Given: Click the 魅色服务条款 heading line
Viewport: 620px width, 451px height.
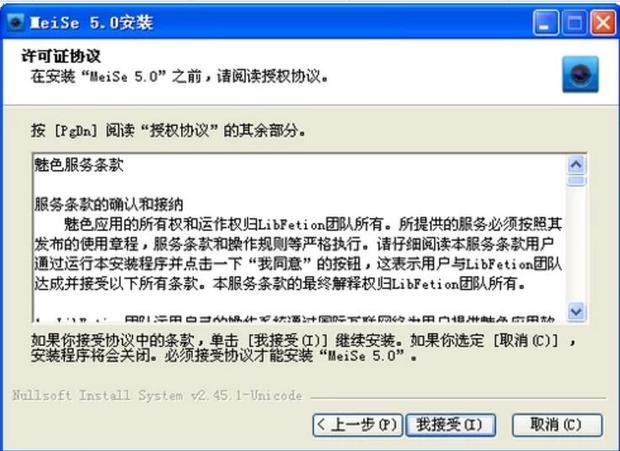Looking at the screenshot, I should [x=79, y=166].
